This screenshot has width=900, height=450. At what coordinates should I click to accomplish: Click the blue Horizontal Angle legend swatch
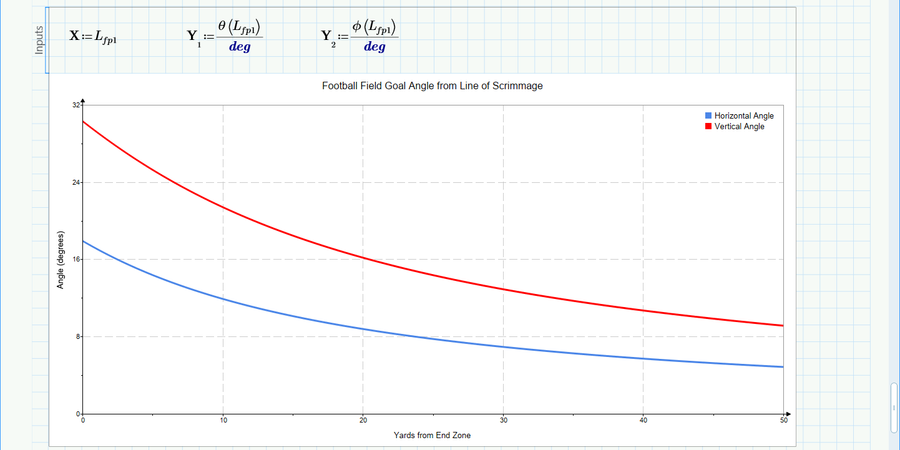pos(709,116)
